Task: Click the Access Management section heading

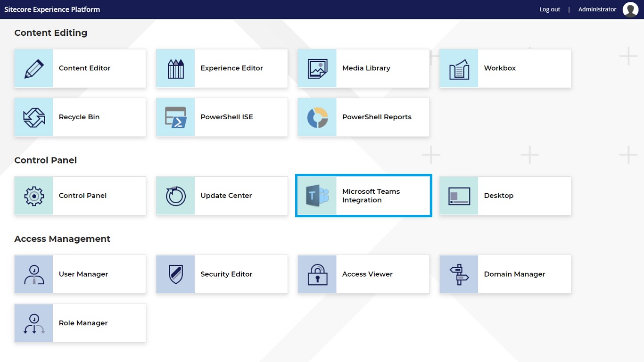Action: tap(62, 239)
